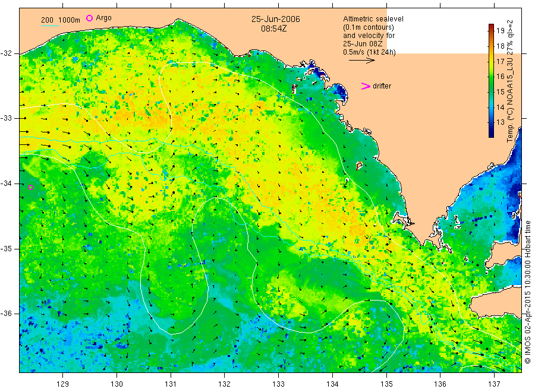This screenshot has height=392, width=535.
Task: Click the Argo float marker near -34 latitude
Action: 31,187
